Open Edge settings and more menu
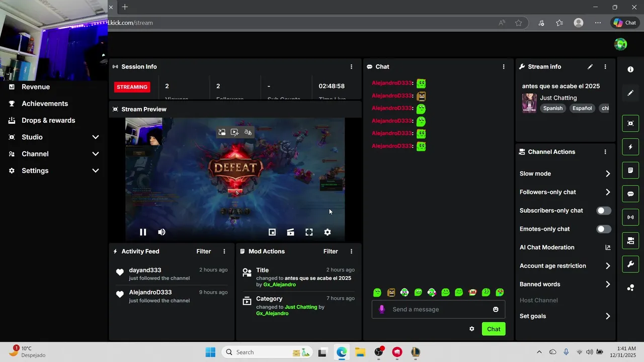Viewport: 644px width, 362px height. (598, 23)
